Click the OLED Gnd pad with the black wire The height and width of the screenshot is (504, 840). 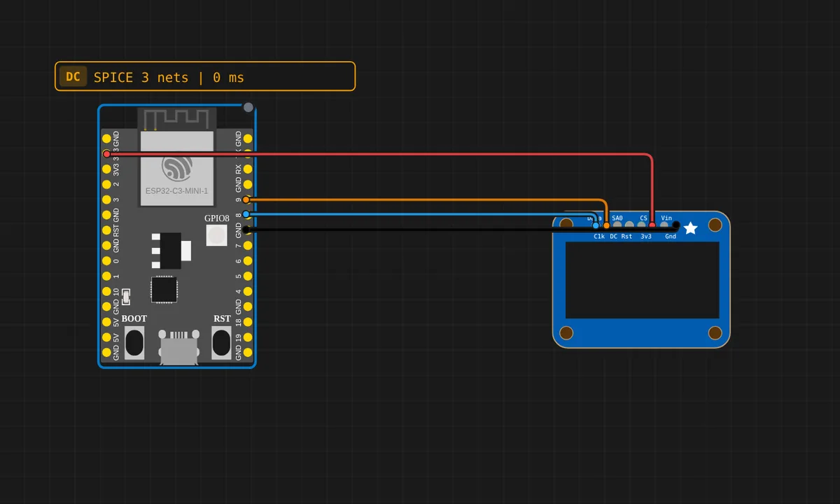click(675, 225)
